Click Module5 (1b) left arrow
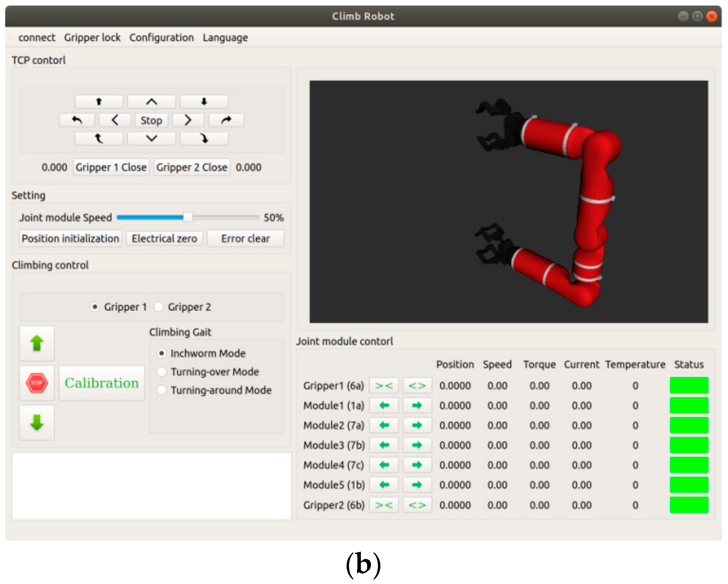 coord(383,485)
